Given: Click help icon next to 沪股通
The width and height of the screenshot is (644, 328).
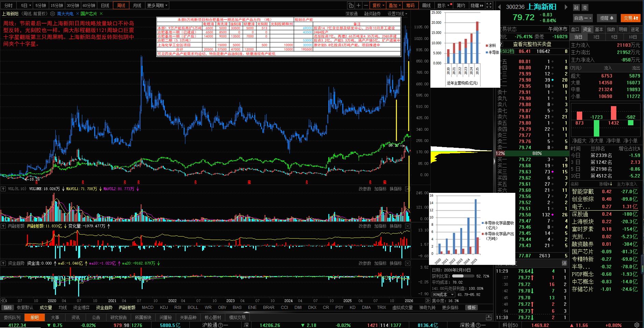Looking at the screenshot, I should coord(220,325).
